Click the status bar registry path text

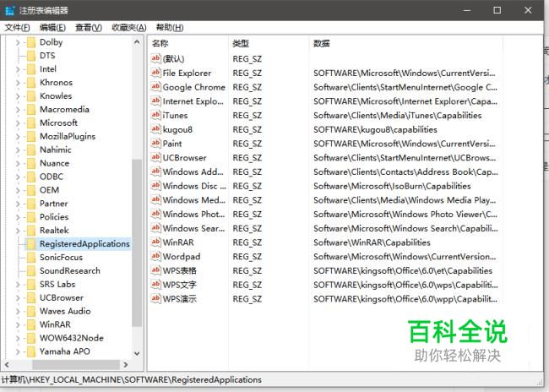[x=131, y=379]
